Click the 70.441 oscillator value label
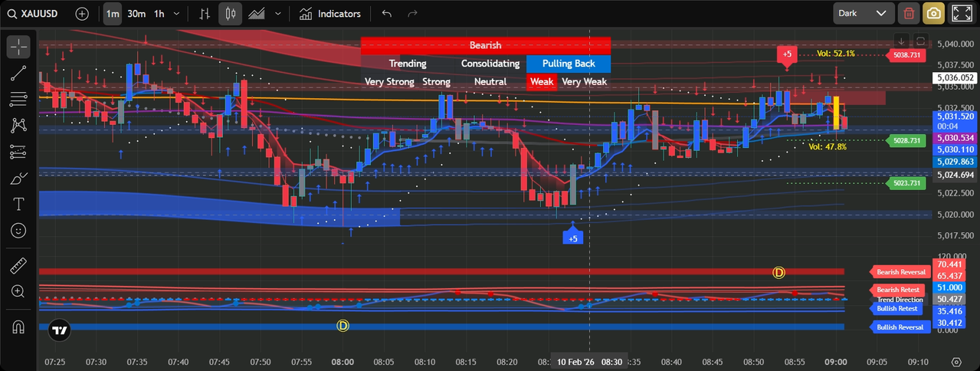 (x=948, y=264)
